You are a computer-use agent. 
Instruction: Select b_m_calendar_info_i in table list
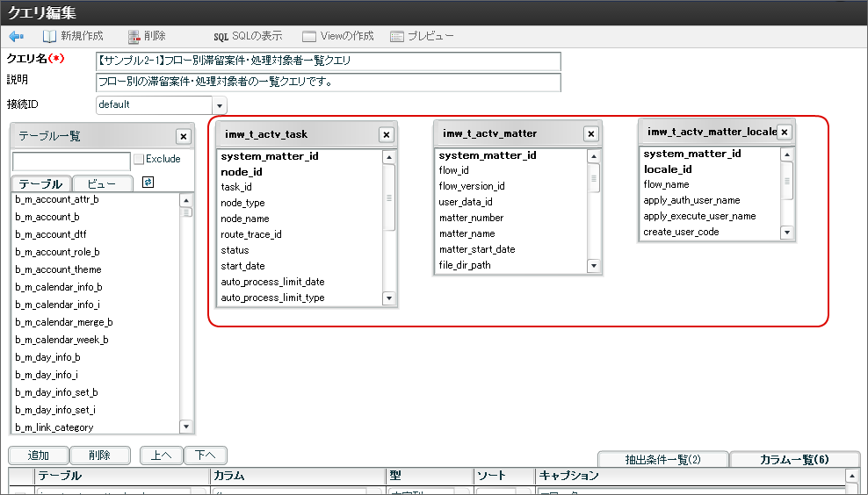(58, 305)
